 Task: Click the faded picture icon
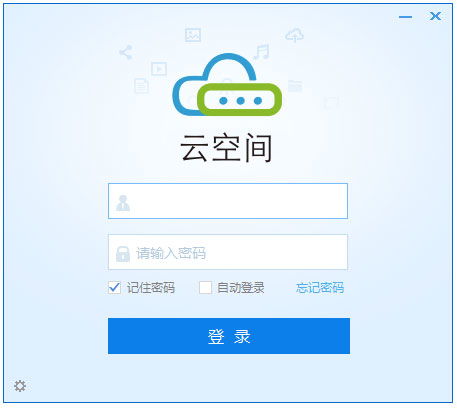pyautogui.click(x=193, y=35)
